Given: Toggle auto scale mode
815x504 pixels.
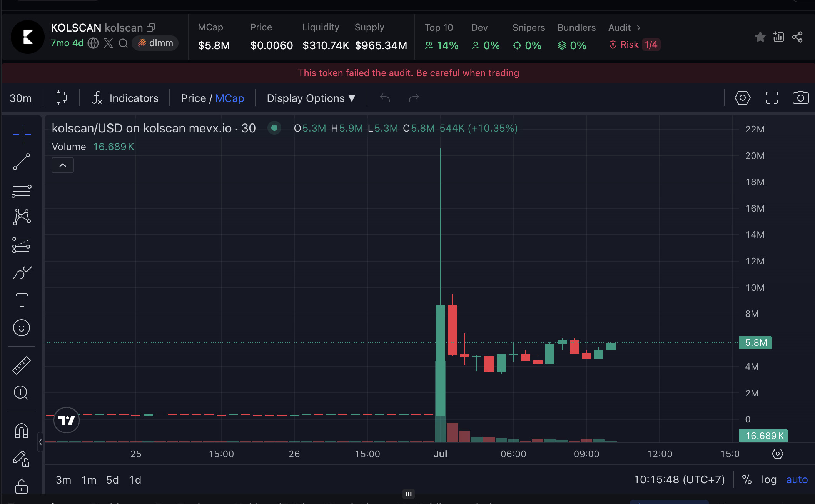Looking at the screenshot, I should point(797,479).
